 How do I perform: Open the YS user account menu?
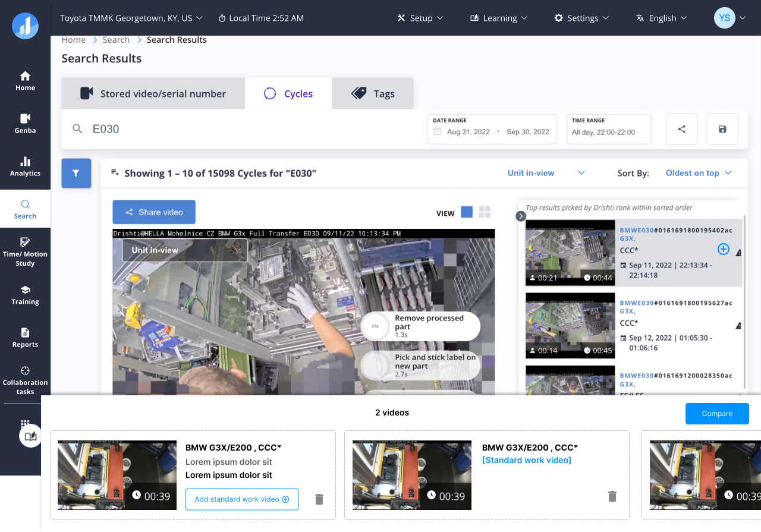pos(730,18)
